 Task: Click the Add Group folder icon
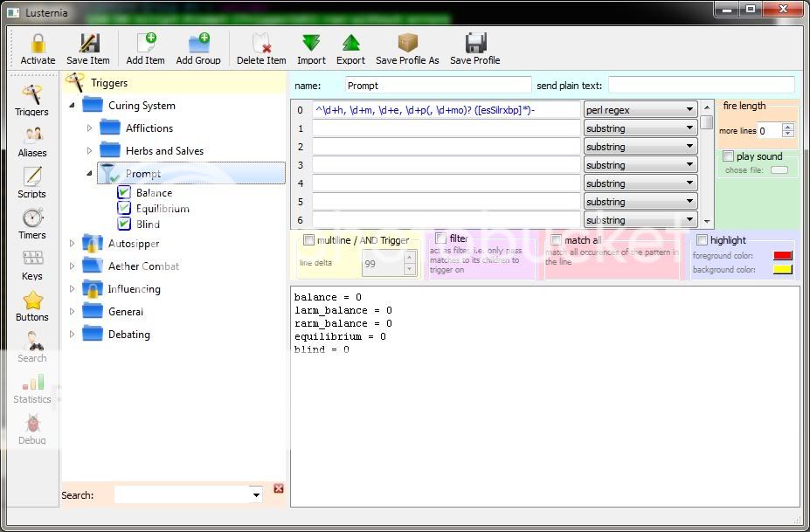pyautogui.click(x=199, y=44)
